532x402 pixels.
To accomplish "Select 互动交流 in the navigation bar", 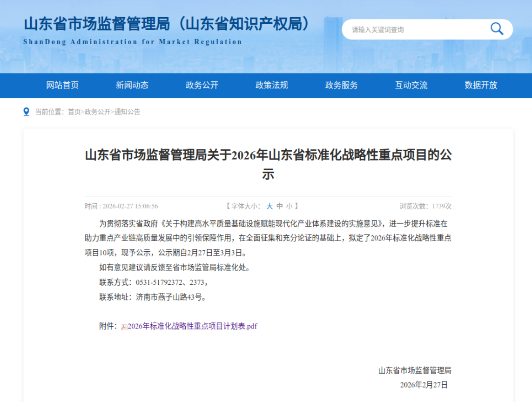I will coord(411,85).
